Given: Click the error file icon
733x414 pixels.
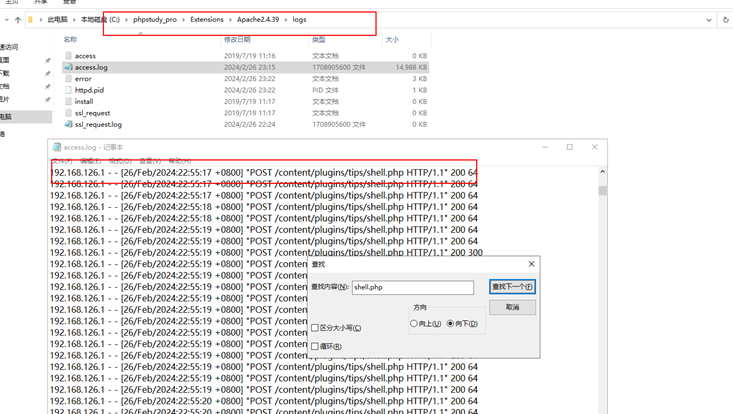Looking at the screenshot, I should [69, 79].
